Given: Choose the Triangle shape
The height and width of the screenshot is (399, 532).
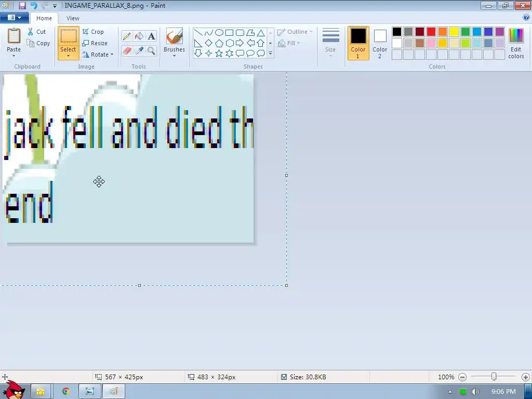Looking at the screenshot, I should 261,33.
